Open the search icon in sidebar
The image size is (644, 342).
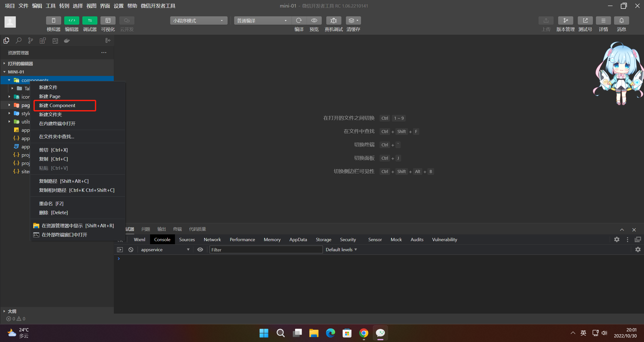tap(18, 40)
